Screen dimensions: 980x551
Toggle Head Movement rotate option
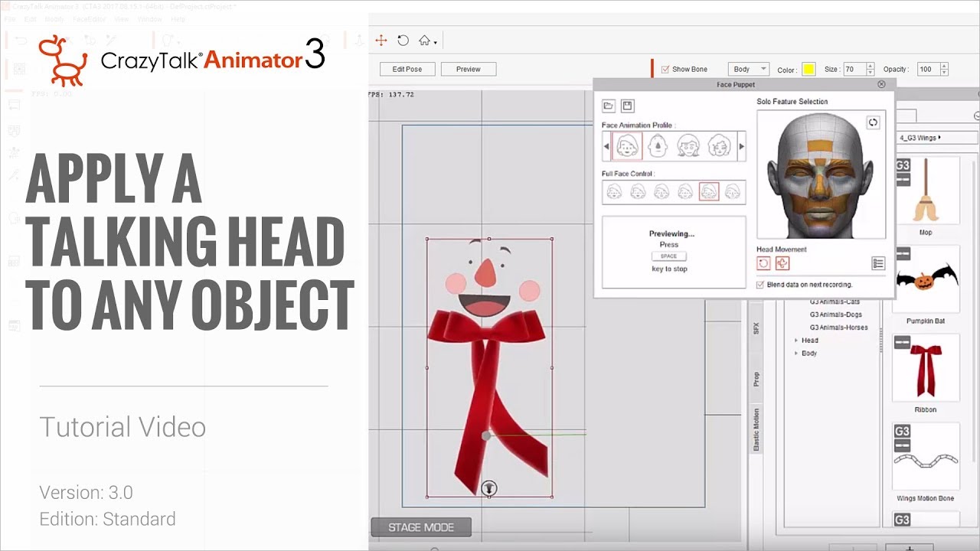pyautogui.click(x=763, y=263)
